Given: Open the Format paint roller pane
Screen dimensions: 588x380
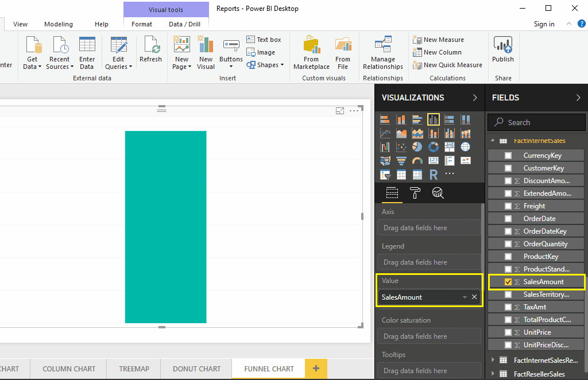Looking at the screenshot, I should coord(415,193).
